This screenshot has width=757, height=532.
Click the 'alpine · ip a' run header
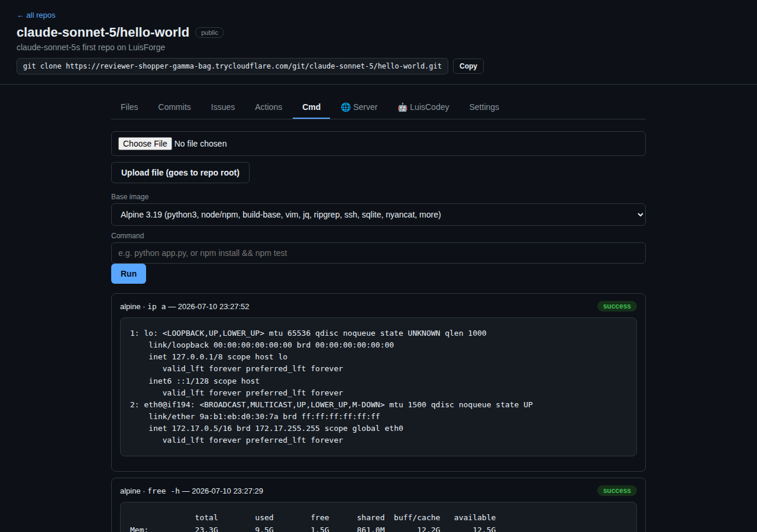(x=185, y=307)
